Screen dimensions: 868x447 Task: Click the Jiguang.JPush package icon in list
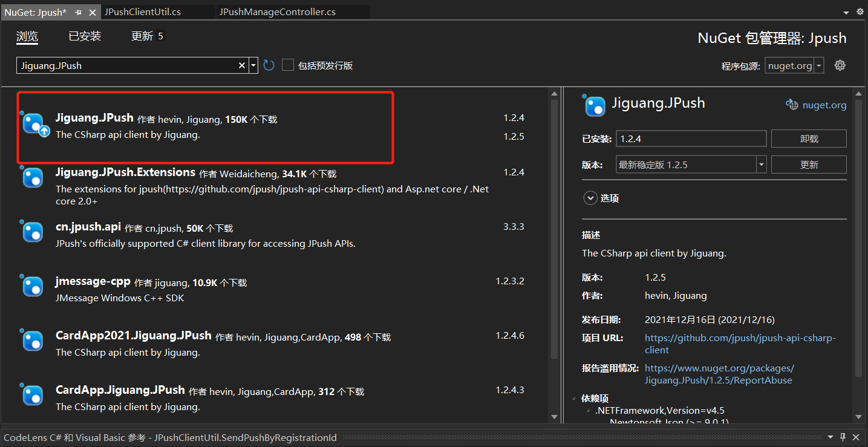[34, 124]
